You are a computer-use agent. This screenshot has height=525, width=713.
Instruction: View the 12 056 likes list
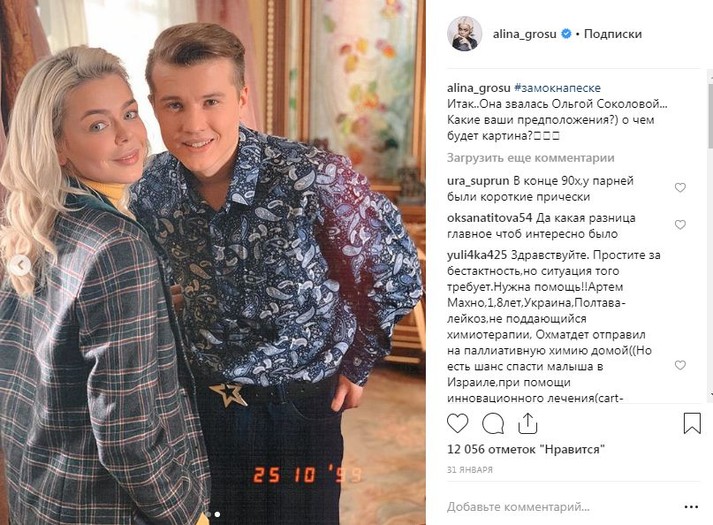[x=526, y=450]
